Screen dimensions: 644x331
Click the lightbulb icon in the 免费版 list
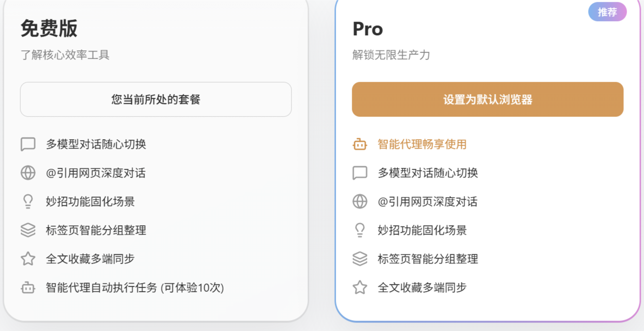pos(28,202)
